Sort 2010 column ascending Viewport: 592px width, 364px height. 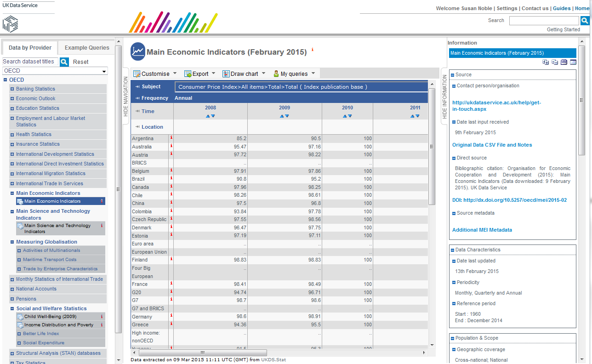point(345,116)
